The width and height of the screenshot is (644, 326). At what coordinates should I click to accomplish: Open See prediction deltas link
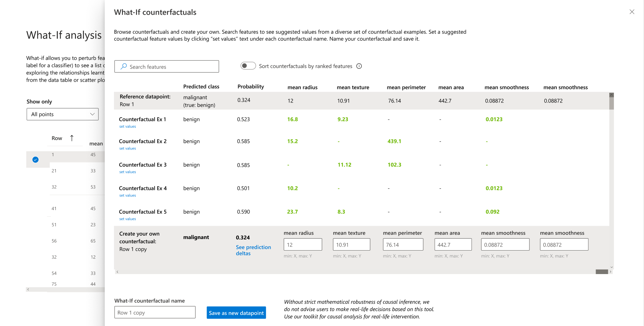(253, 250)
